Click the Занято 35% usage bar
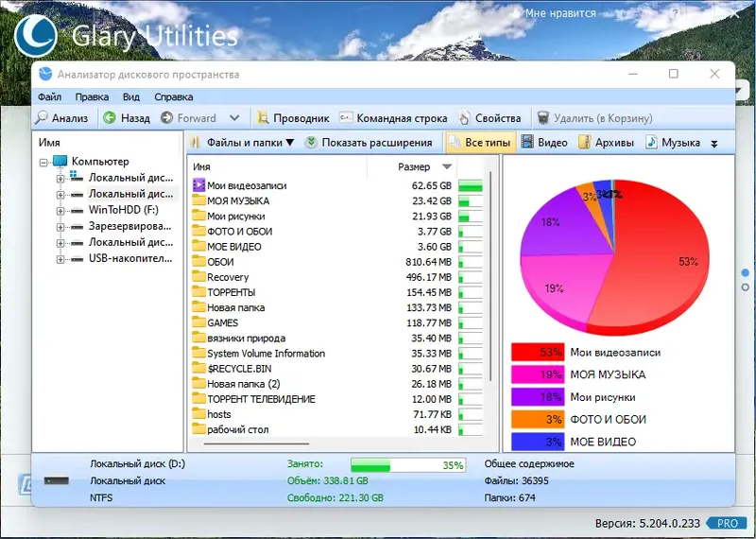The height and width of the screenshot is (539, 756). [x=408, y=465]
